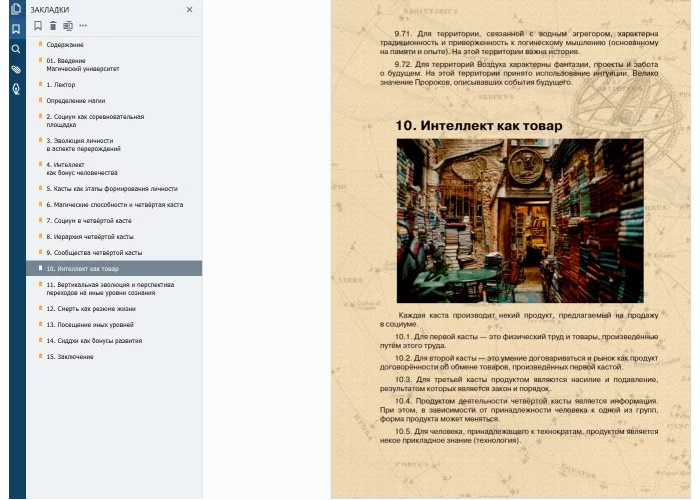
Task: Click the "ЗАКЛАДКИ" panel title
Action: pos(50,10)
